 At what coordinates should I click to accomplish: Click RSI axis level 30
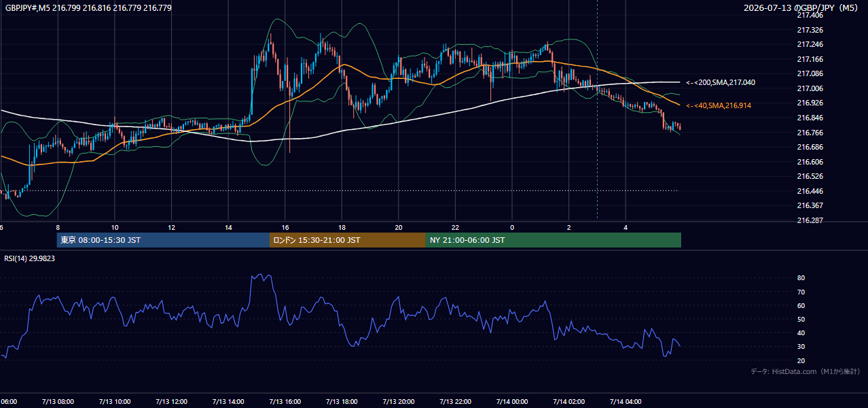point(801,347)
